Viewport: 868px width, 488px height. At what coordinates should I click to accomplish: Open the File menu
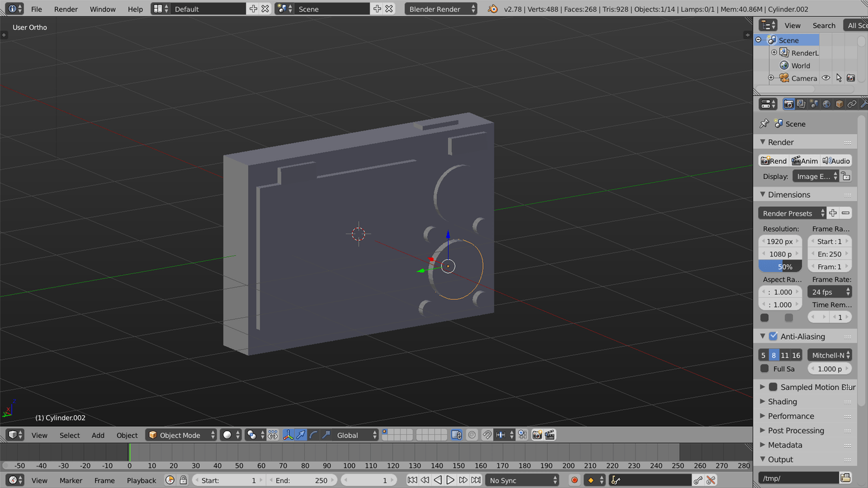(x=36, y=9)
